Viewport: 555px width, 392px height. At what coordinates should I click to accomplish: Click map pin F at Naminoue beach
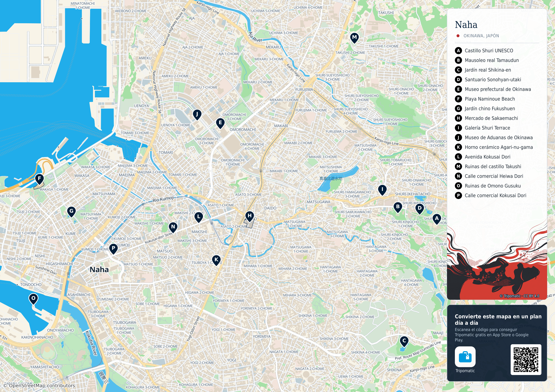point(39,179)
